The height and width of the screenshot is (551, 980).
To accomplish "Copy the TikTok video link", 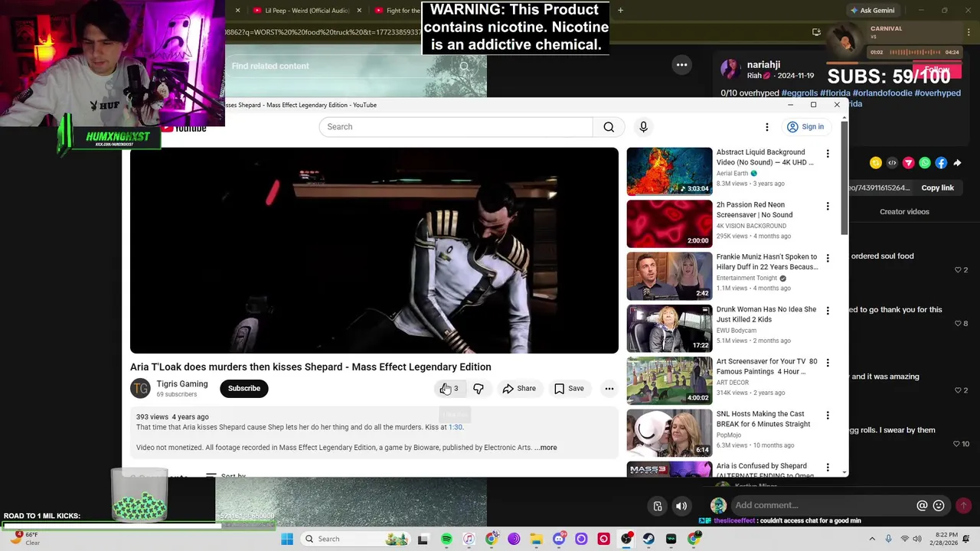I will coord(937,188).
